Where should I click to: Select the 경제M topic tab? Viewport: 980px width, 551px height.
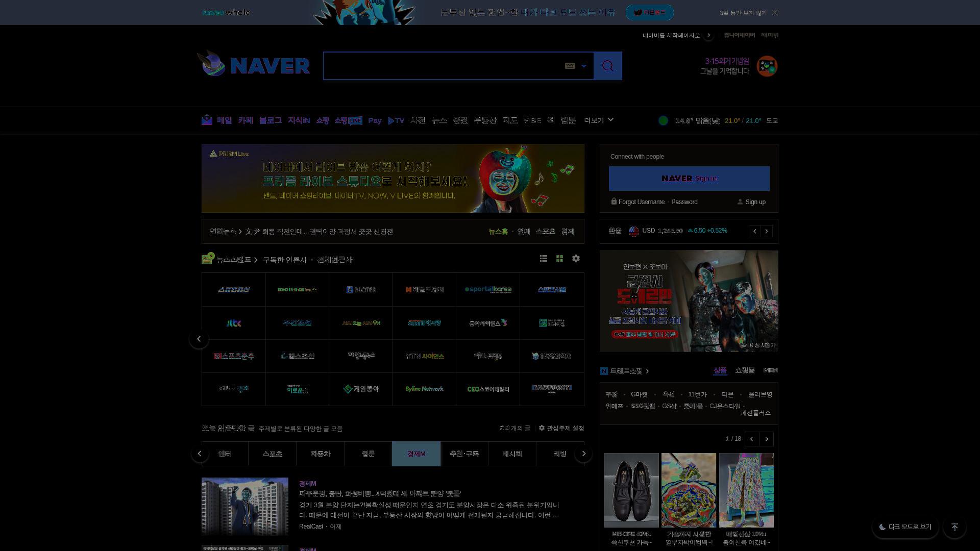click(416, 454)
